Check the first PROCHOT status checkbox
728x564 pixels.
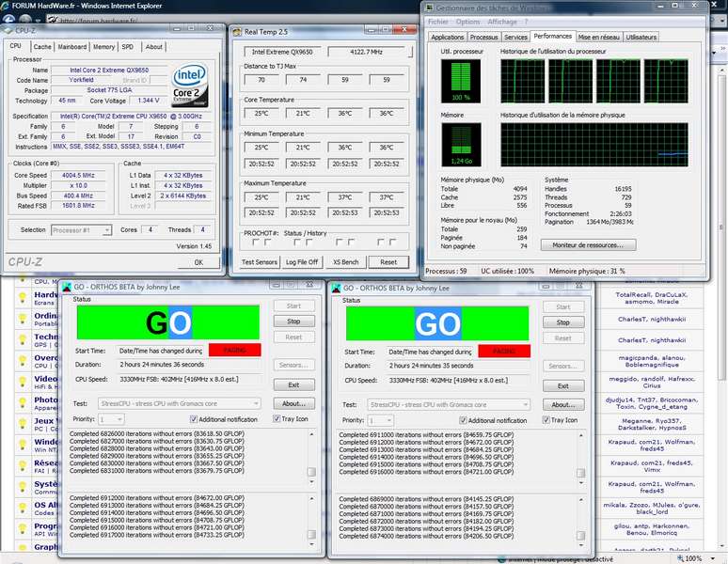(256, 243)
